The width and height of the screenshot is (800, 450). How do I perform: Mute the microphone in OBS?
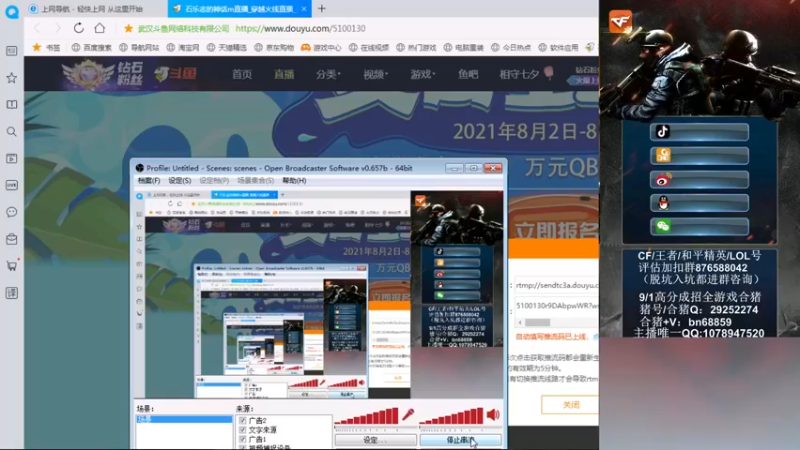click(408, 415)
